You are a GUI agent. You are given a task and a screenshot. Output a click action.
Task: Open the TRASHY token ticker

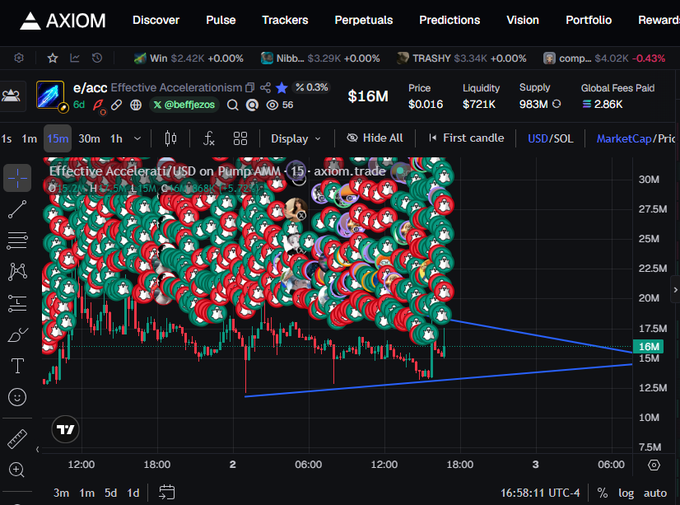click(x=461, y=58)
